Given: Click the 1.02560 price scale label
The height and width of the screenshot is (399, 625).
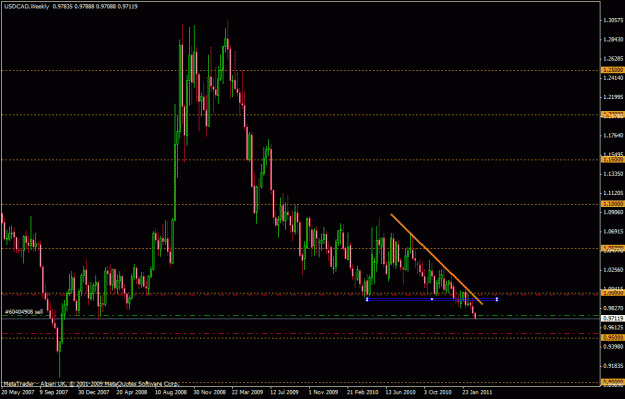Looking at the screenshot, I should point(613,270).
